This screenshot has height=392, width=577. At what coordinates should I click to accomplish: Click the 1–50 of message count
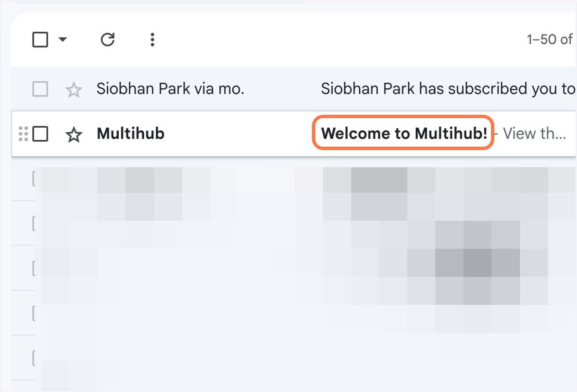(550, 39)
